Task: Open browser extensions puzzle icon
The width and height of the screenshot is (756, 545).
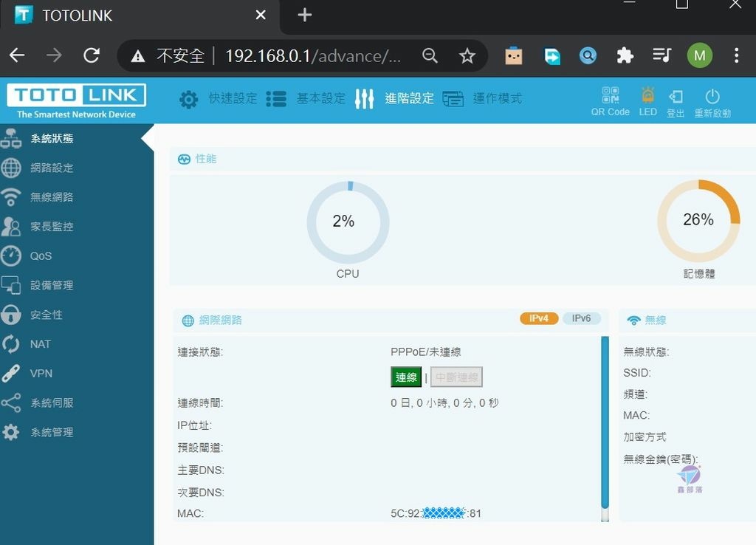Action: click(625, 56)
